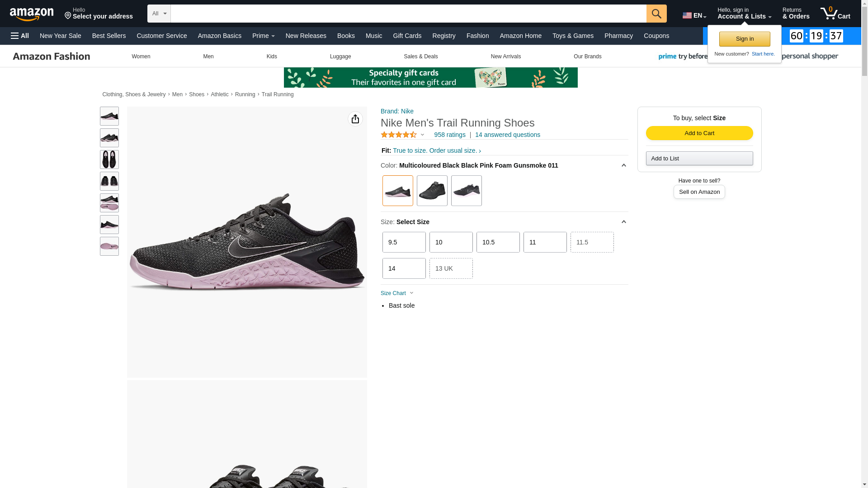Image resolution: width=868 pixels, height=488 pixels.
Task: Select shoe size 9.5
Action: (404, 242)
